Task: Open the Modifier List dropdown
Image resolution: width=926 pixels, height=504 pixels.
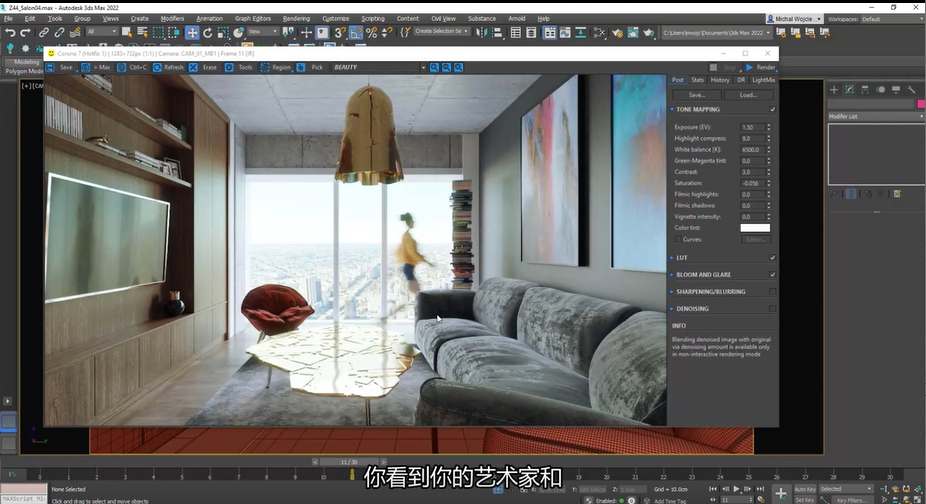Action: 876,116
